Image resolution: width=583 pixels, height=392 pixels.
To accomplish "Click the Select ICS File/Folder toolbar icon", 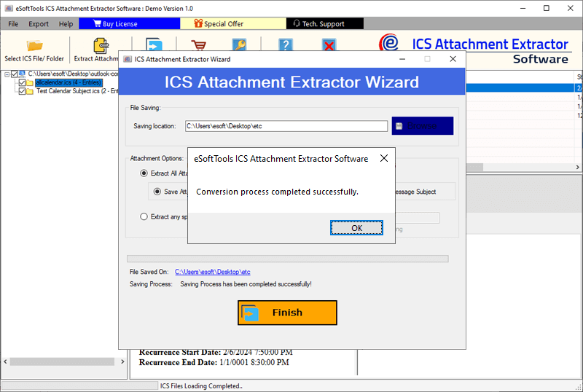I will pyautogui.click(x=34, y=46).
